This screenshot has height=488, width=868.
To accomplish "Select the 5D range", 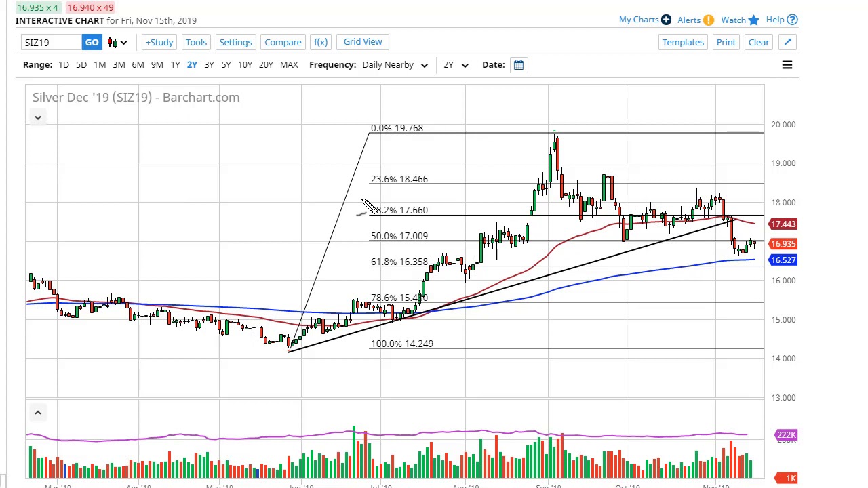I will (x=81, y=64).
